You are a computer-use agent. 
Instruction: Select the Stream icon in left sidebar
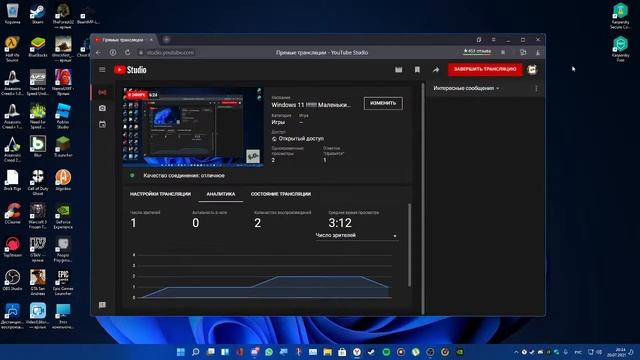tap(102, 93)
